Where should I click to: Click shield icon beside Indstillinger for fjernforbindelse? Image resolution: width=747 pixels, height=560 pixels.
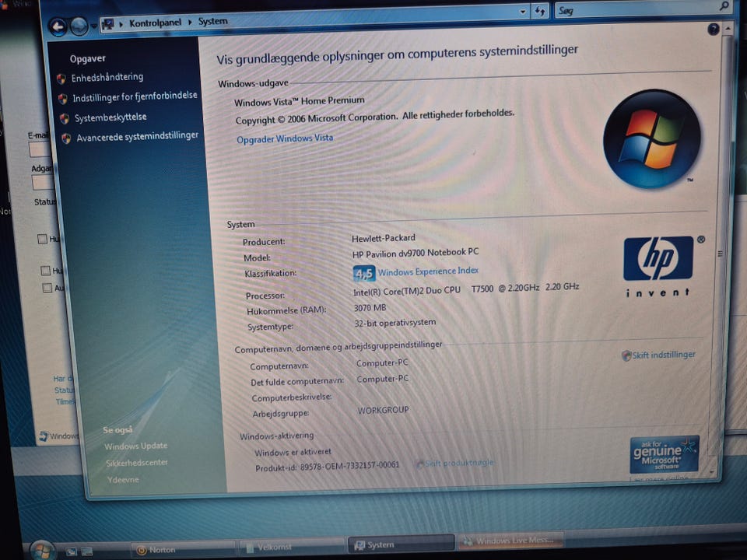click(x=63, y=99)
